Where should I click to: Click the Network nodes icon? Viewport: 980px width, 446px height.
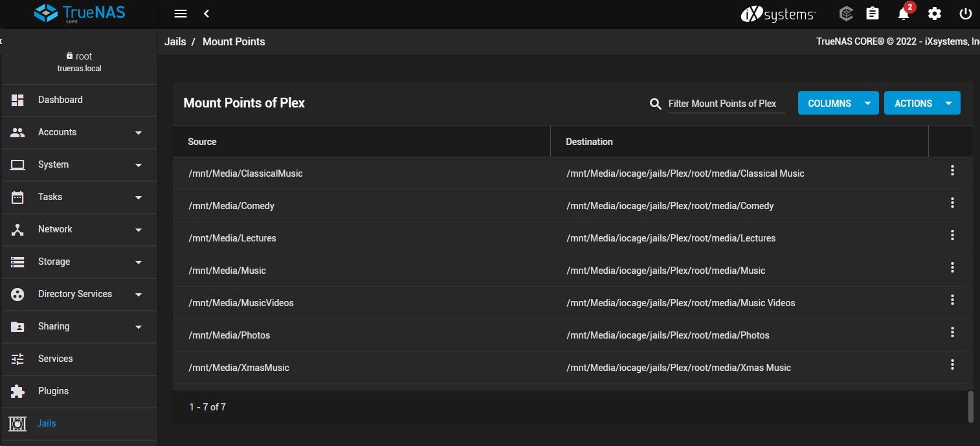(x=17, y=229)
